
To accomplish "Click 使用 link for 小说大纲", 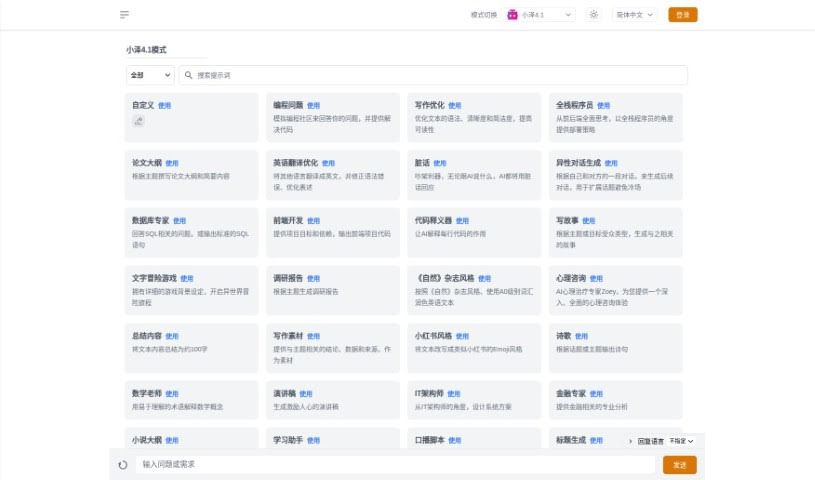I will [172, 440].
